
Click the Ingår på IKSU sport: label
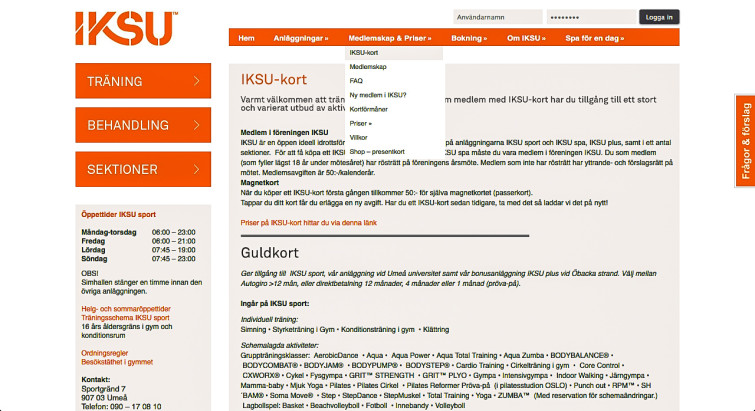tap(275, 304)
